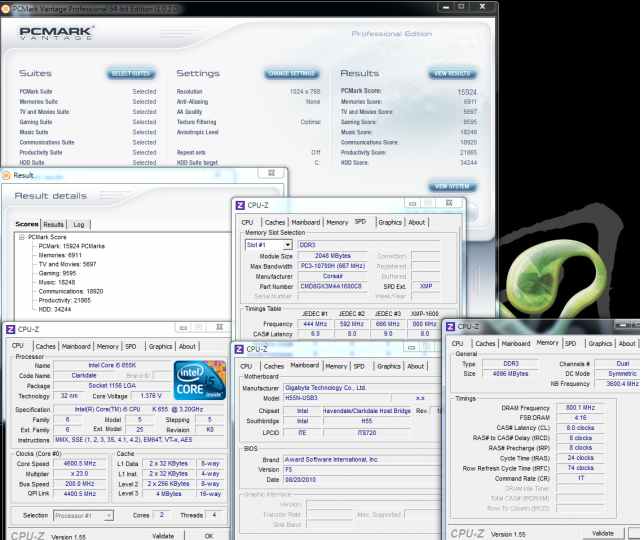
Task: Open View Results in PCMark Vantage
Action: [452, 74]
